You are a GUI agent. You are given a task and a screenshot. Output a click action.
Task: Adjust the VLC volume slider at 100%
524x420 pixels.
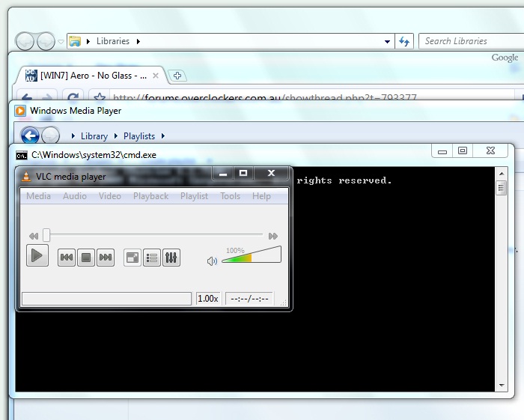coord(252,255)
